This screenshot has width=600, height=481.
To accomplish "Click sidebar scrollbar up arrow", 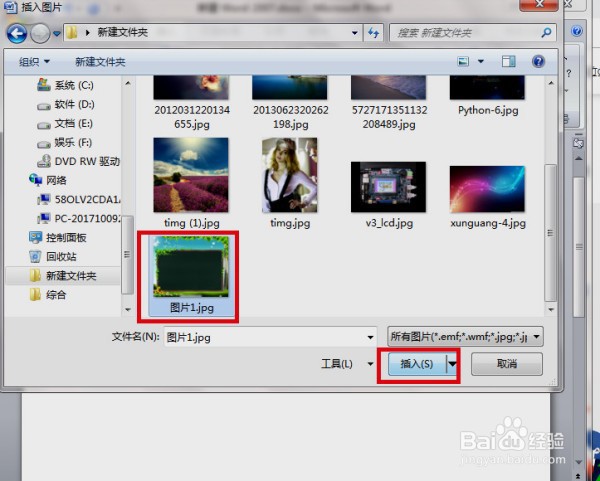I will pyautogui.click(x=128, y=83).
